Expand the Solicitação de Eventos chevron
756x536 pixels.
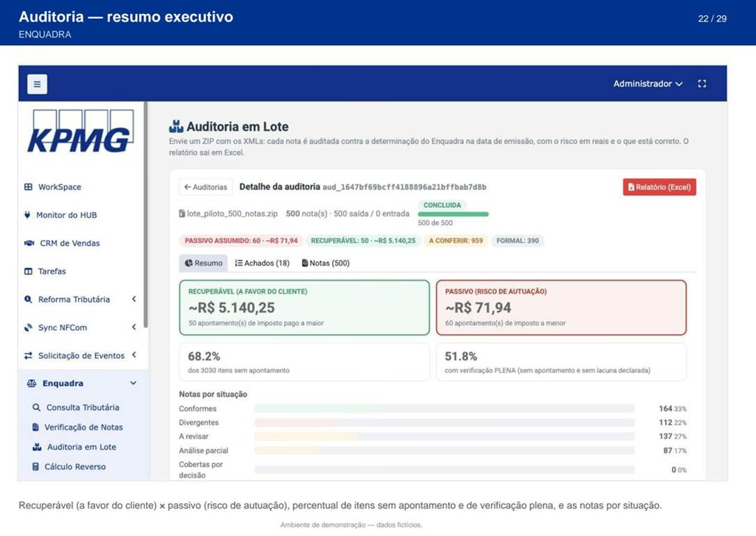[x=134, y=355]
